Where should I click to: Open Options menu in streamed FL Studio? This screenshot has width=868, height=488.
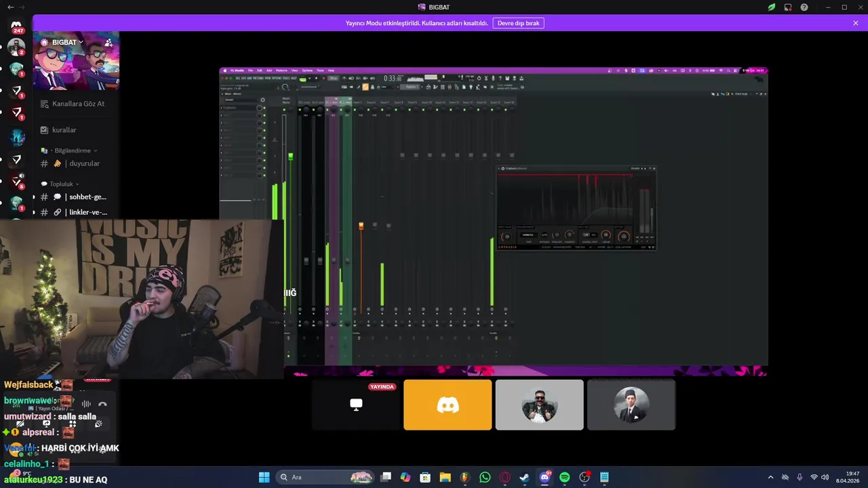click(307, 70)
